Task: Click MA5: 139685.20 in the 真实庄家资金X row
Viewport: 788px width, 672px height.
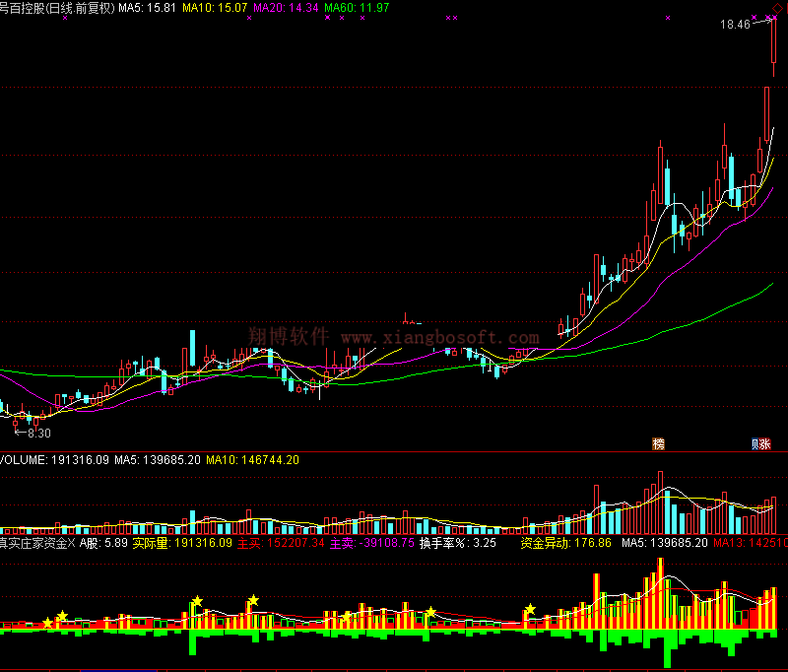Action: click(x=665, y=543)
